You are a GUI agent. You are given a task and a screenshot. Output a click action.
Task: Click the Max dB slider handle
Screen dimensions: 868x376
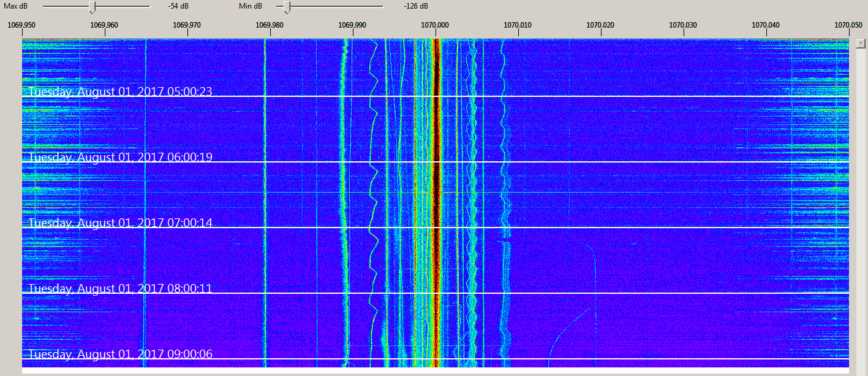(92, 7)
